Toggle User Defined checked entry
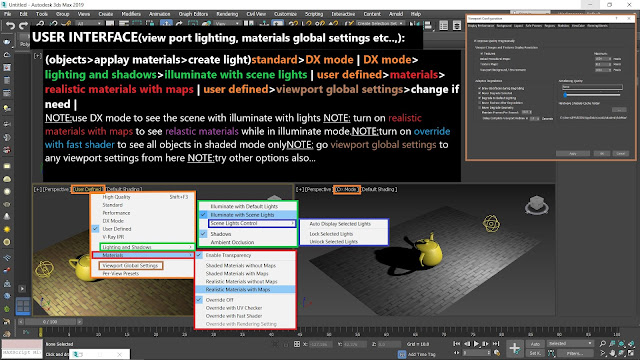The image size is (640, 360). click(x=143, y=229)
